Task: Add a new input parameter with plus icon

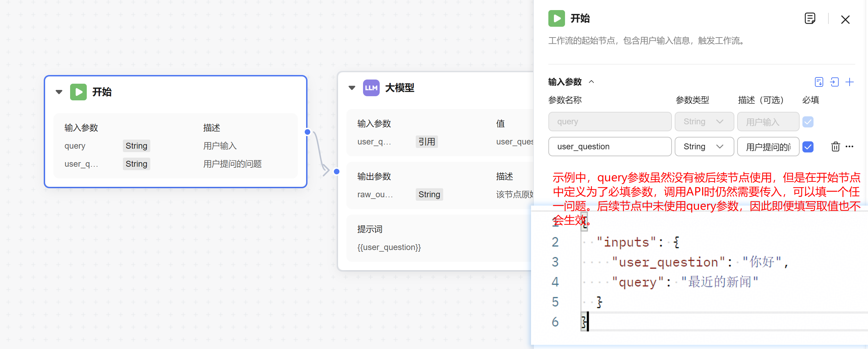Action: (850, 82)
